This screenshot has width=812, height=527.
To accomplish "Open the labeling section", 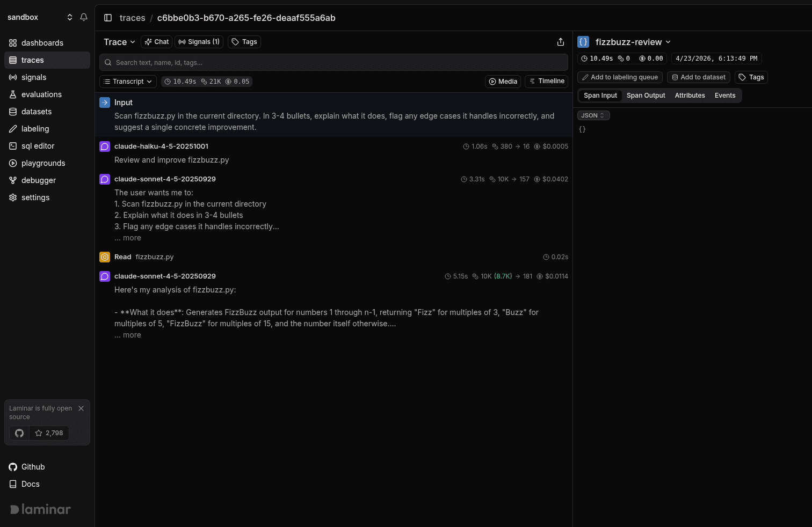I will 35,129.
